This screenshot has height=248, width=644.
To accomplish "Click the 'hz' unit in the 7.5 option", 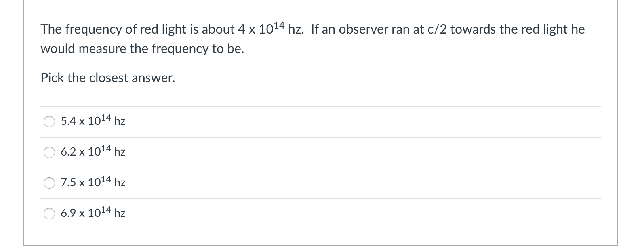I will (120, 183).
